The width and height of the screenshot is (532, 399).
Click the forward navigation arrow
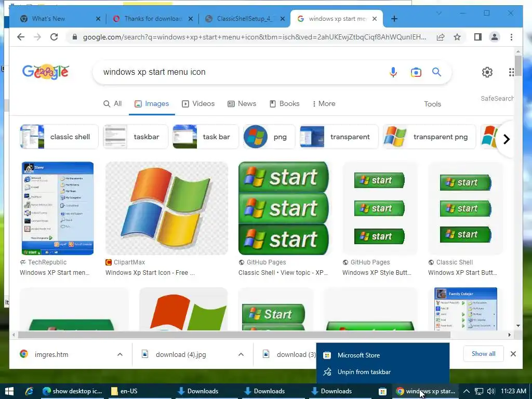coord(37,37)
